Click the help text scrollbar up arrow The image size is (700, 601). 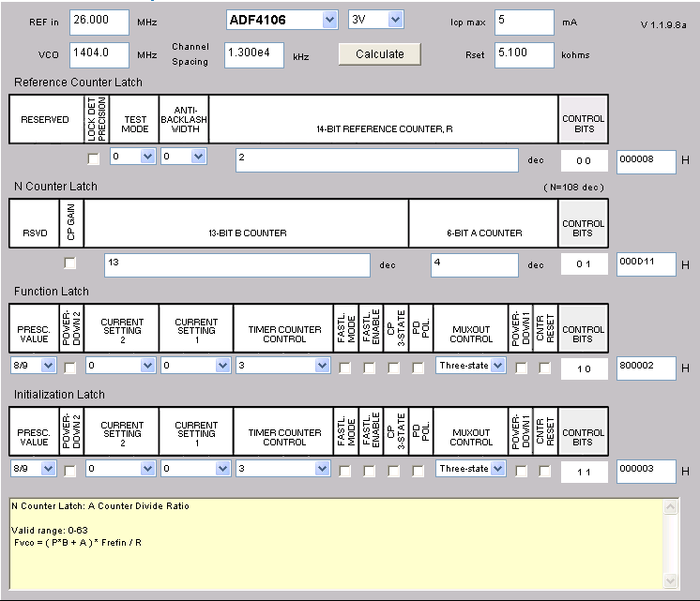pos(671,506)
